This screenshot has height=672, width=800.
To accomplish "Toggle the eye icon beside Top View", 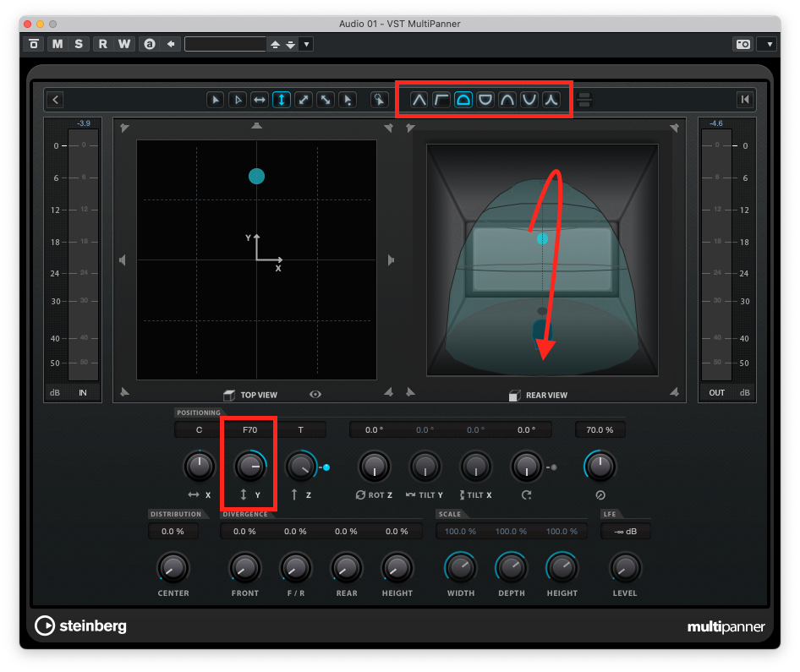I will pos(315,395).
